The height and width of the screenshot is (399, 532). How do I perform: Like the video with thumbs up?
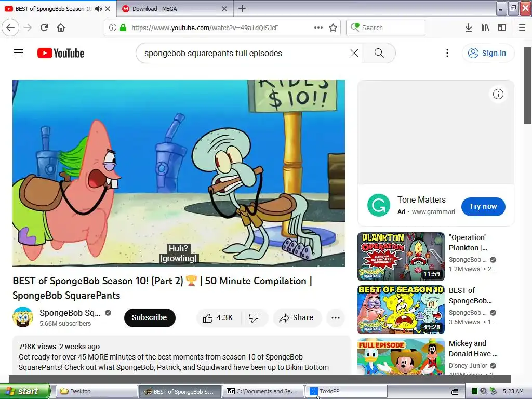[x=218, y=317]
